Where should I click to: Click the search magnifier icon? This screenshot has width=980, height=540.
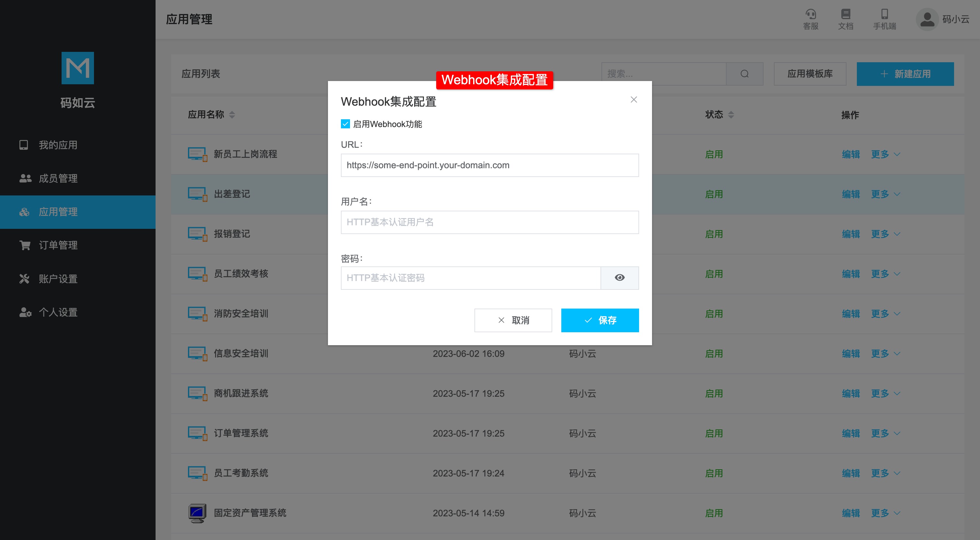coord(744,74)
